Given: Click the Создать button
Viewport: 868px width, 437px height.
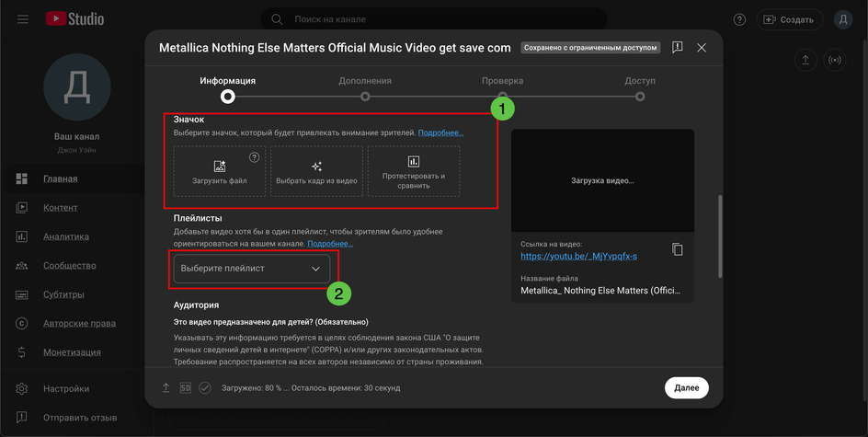Looking at the screenshot, I should point(789,19).
